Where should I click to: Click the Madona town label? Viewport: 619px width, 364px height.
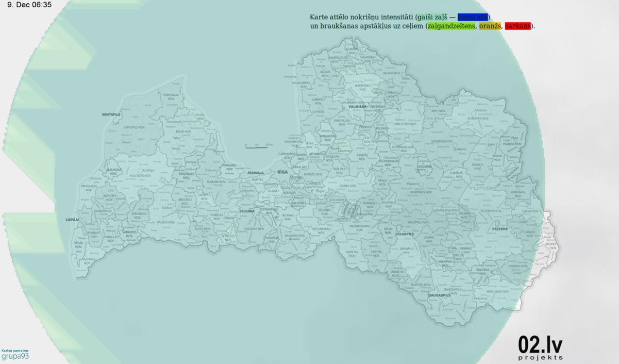pyautogui.click(x=413, y=184)
